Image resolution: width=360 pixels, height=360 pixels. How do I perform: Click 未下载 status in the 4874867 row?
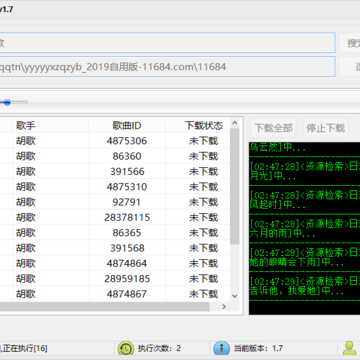pyautogui.click(x=203, y=294)
